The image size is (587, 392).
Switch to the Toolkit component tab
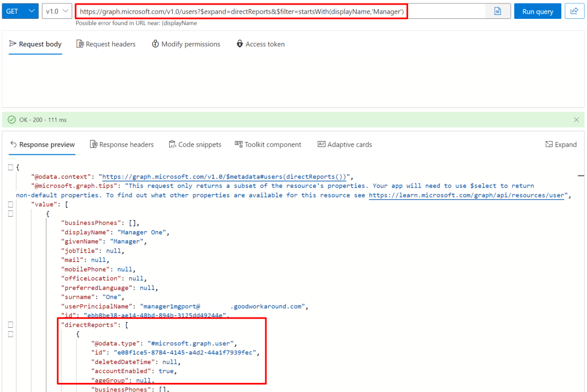[x=268, y=144]
